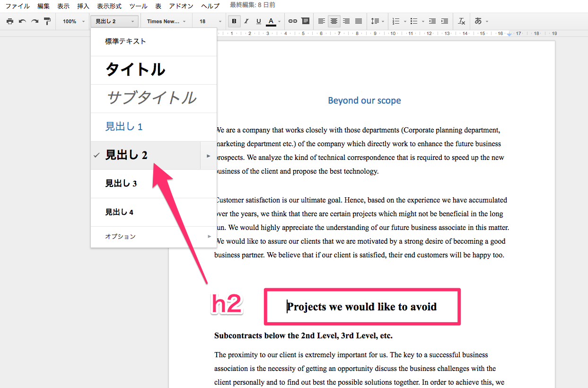Click the redo arrow icon
The width and height of the screenshot is (588, 388).
35,21
